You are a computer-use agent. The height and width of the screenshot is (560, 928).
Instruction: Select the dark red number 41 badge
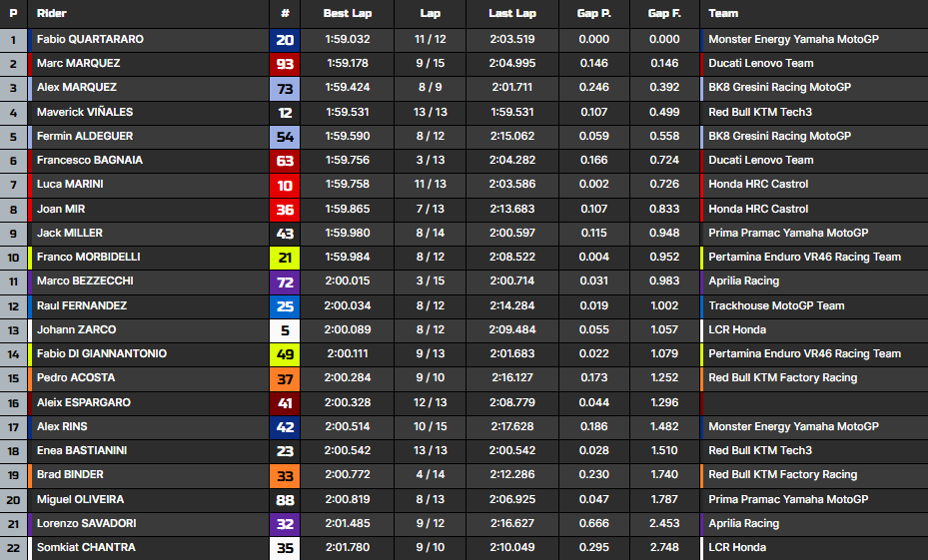pos(285,402)
